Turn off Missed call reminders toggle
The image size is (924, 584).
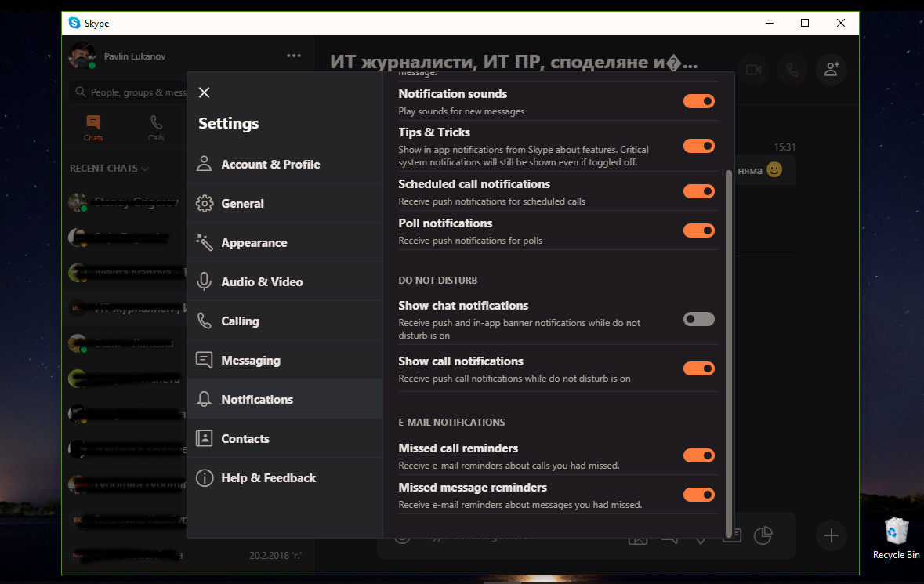pos(698,455)
